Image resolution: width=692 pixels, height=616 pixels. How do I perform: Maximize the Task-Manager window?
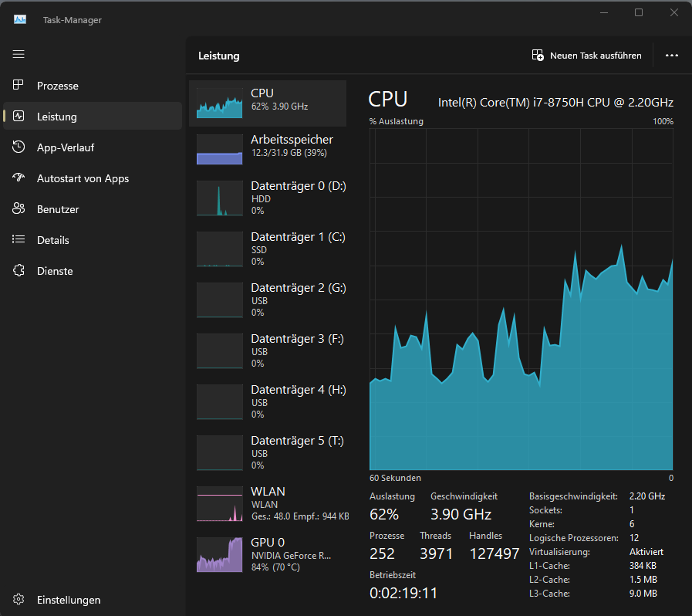click(x=639, y=12)
